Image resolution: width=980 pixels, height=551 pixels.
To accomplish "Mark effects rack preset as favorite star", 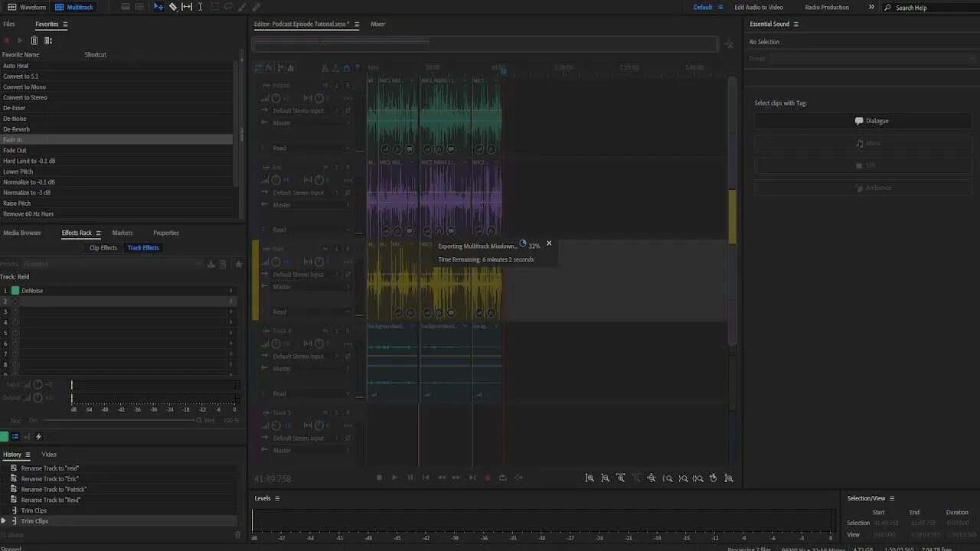I will tap(239, 264).
